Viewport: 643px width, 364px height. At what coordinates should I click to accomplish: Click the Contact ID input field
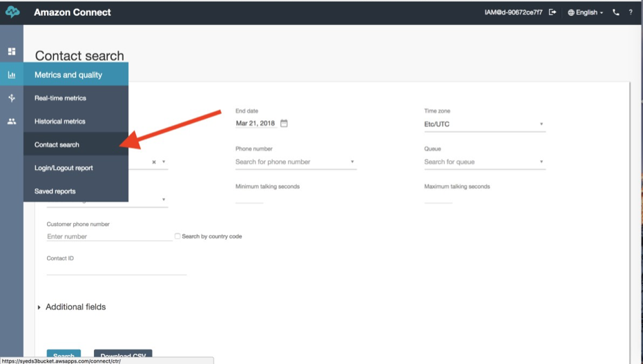point(117,269)
